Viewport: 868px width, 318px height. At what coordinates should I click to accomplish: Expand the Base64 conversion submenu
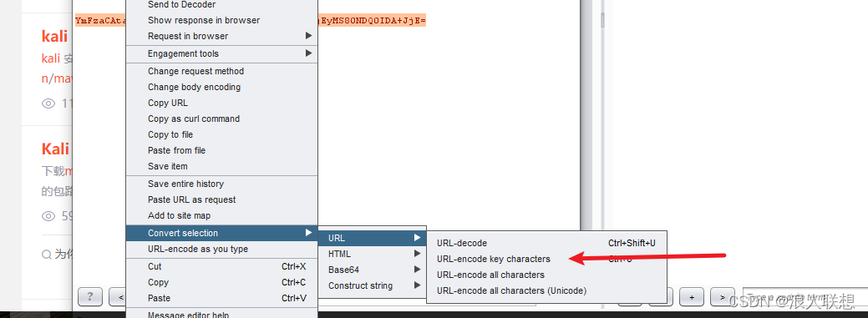tap(373, 270)
